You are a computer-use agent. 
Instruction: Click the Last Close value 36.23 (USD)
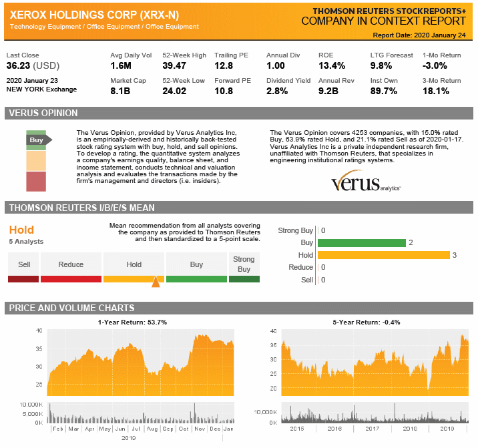point(33,65)
